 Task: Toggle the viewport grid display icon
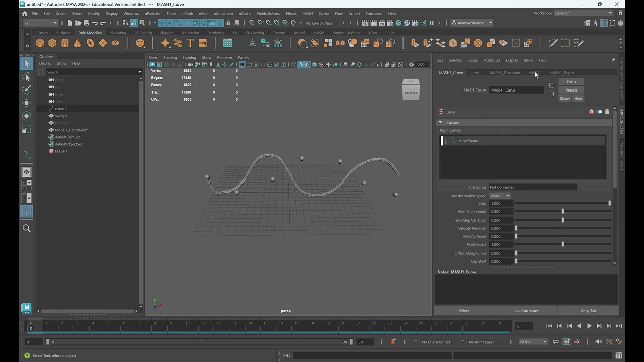click(x=242, y=64)
